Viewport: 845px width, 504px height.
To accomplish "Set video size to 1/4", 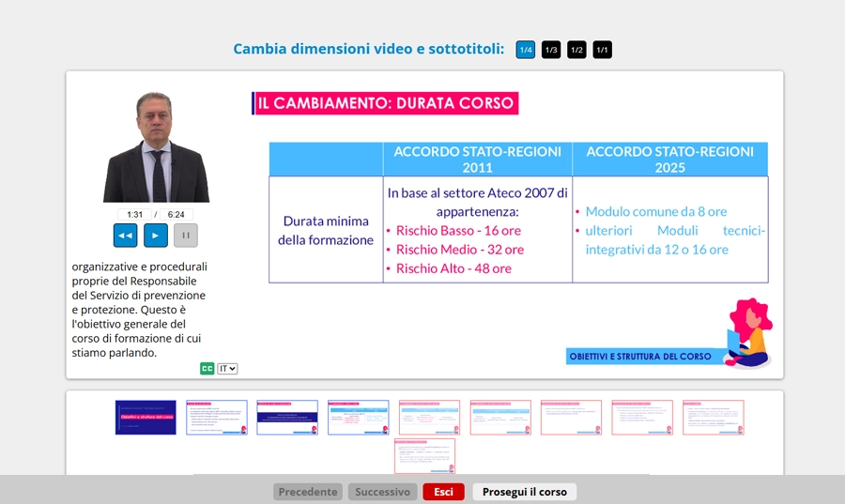I will tap(526, 50).
